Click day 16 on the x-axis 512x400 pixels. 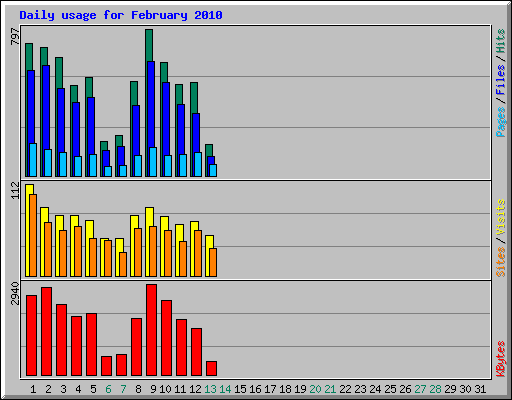point(255,389)
